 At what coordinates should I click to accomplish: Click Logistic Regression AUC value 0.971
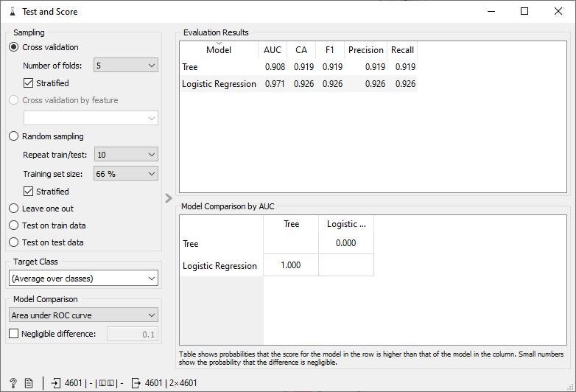275,84
